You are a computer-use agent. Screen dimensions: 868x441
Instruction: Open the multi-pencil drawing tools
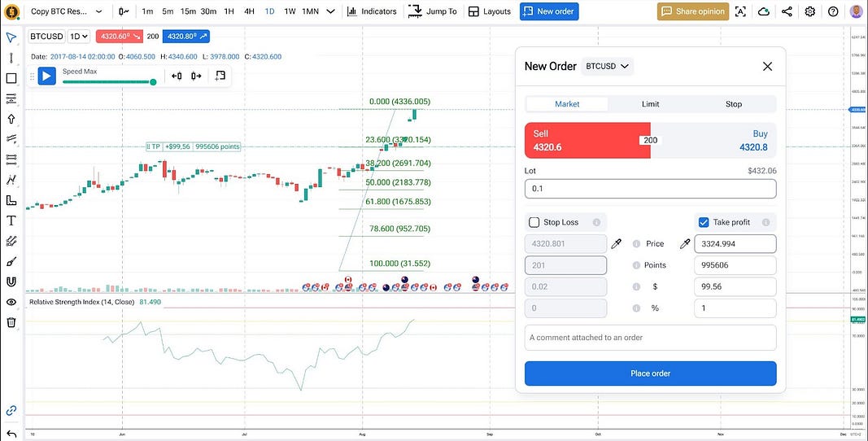point(11,241)
